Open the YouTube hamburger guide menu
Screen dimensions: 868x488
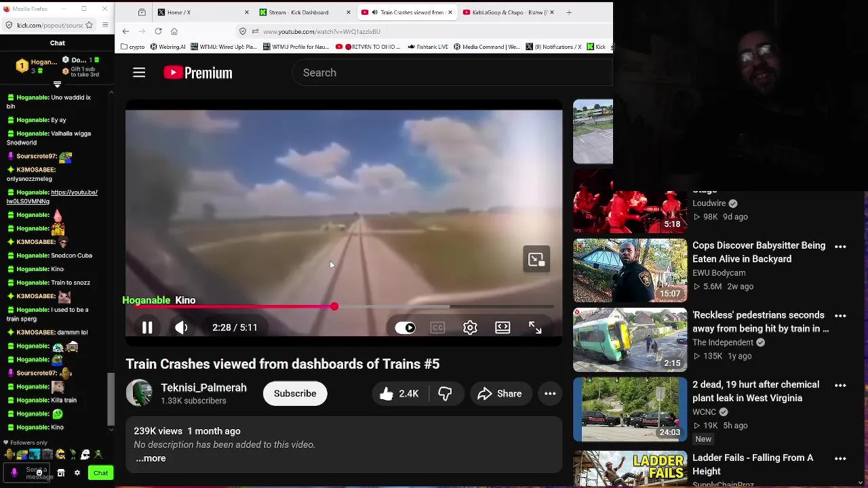click(139, 73)
